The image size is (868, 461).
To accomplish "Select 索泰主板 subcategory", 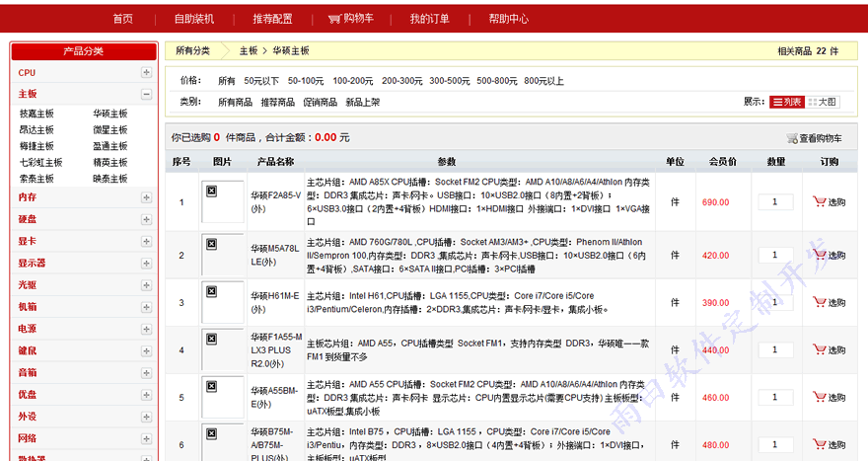I will pyautogui.click(x=36, y=179).
